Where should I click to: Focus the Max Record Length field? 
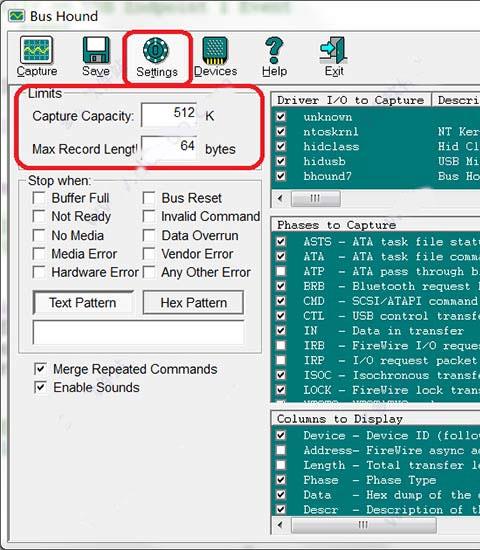[x=169, y=147]
